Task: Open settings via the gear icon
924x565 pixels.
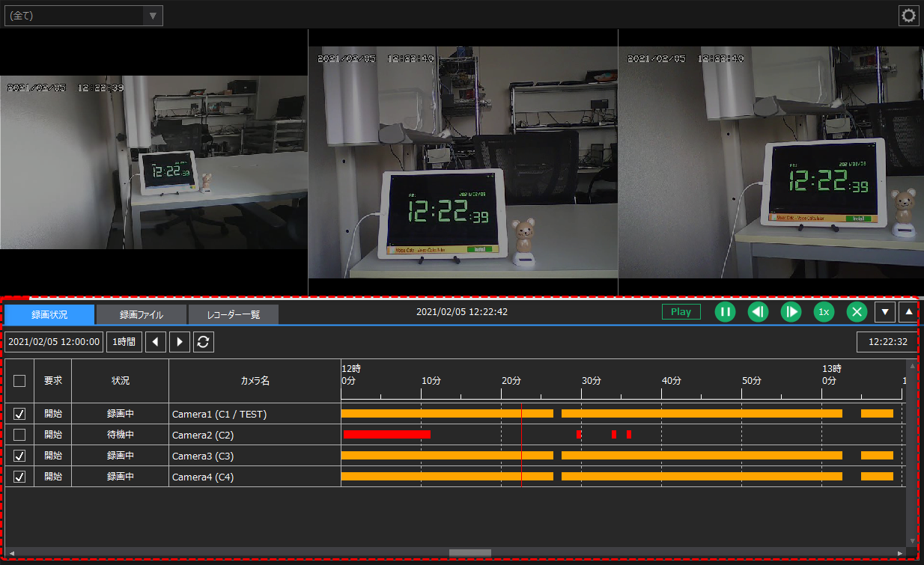Action: [x=908, y=15]
